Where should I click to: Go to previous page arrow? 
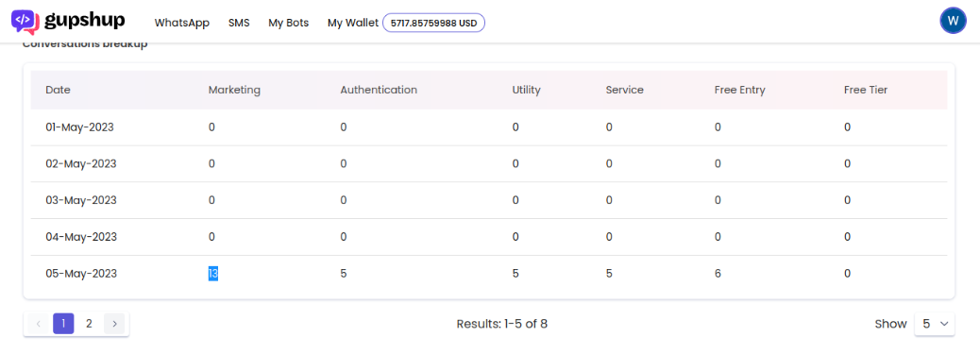pos(38,324)
